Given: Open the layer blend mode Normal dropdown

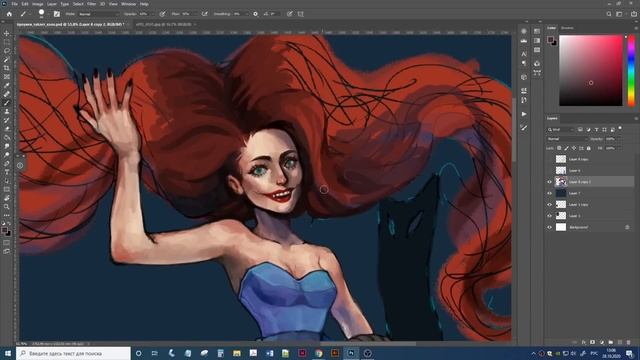Looking at the screenshot, I should click(x=567, y=139).
